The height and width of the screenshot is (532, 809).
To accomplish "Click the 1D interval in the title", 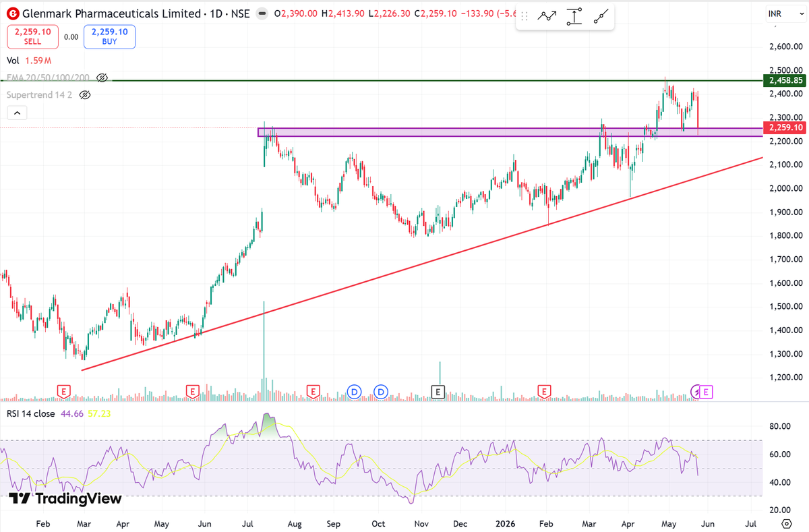I will [215, 13].
